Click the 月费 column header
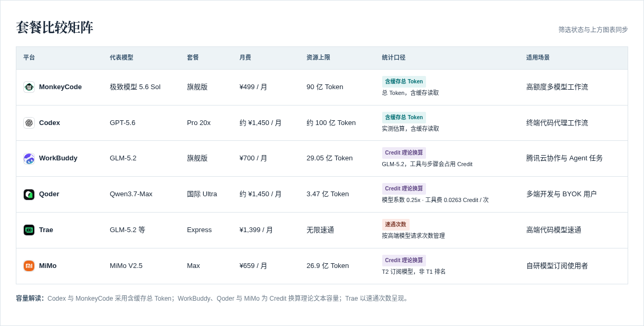644x326 pixels. pos(245,57)
